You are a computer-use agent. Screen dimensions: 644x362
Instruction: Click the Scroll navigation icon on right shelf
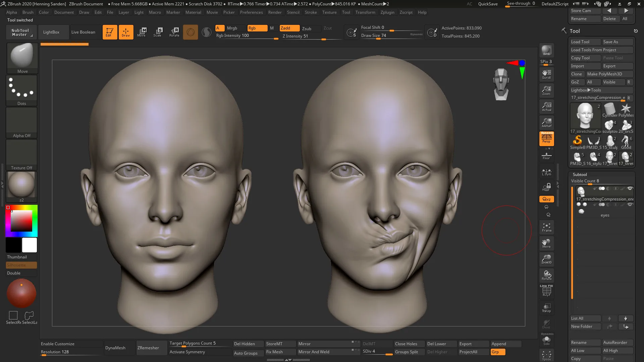pos(546,74)
